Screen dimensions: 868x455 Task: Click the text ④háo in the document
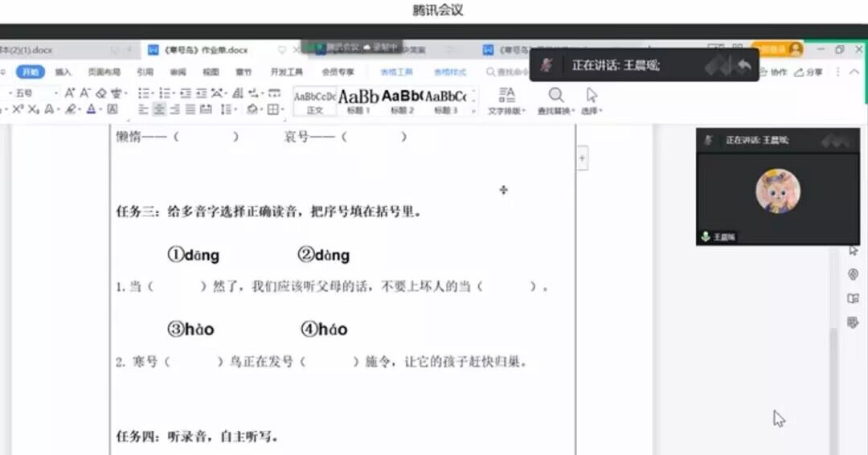click(x=324, y=330)
